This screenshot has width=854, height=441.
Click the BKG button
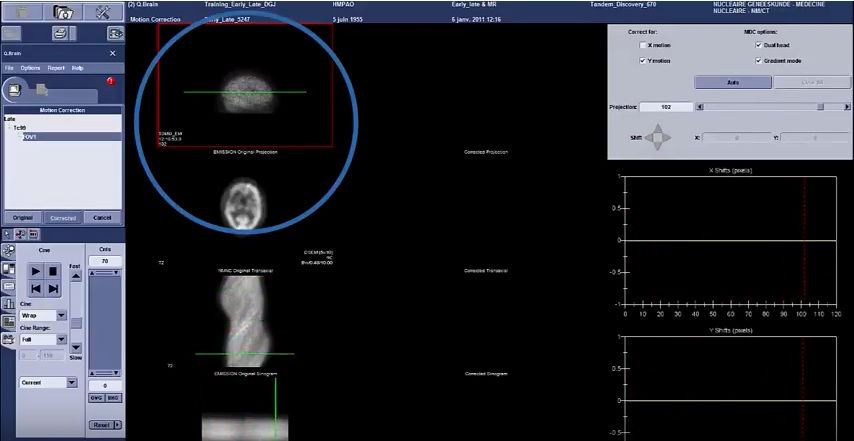pyautogui.click(x=114, y=398)
